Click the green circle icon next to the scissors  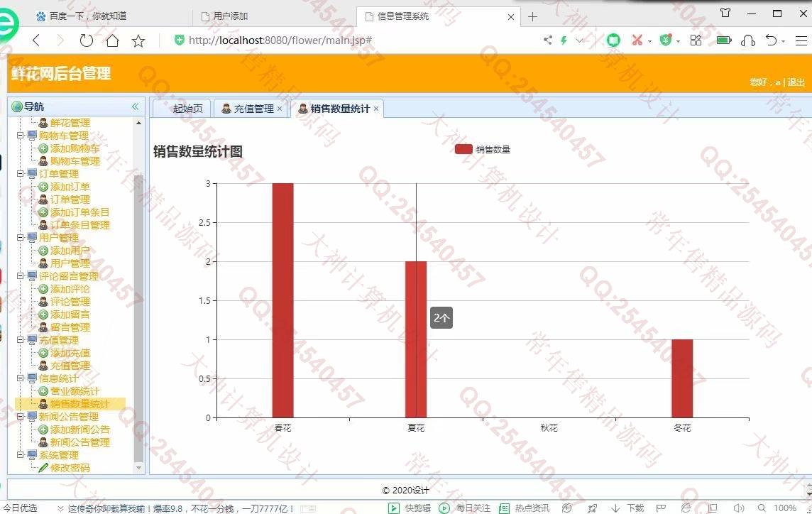613,40
